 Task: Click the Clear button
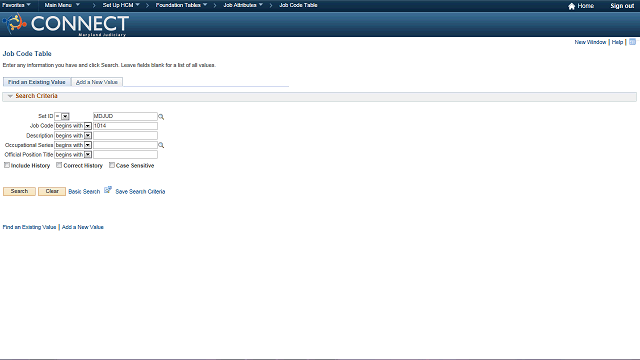pos(52,191)
